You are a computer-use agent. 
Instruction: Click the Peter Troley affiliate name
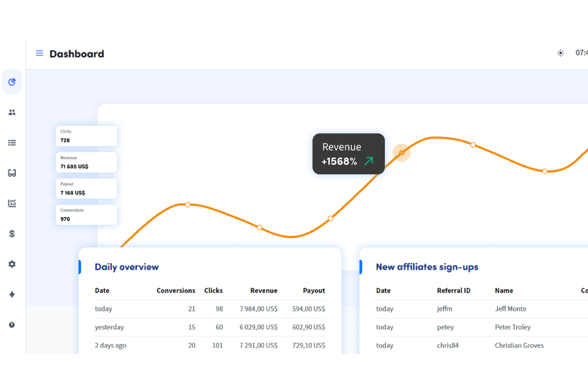(x=513, y=327)
